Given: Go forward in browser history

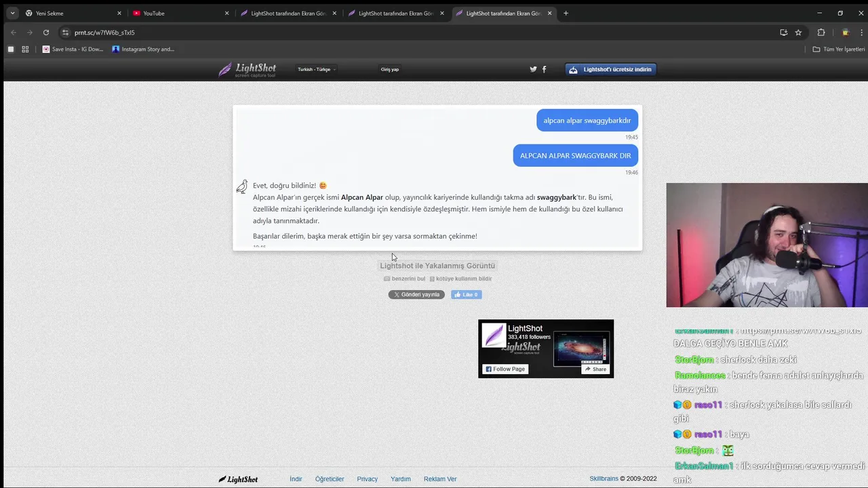Looking at the screenshot, I should coord(29,32).
